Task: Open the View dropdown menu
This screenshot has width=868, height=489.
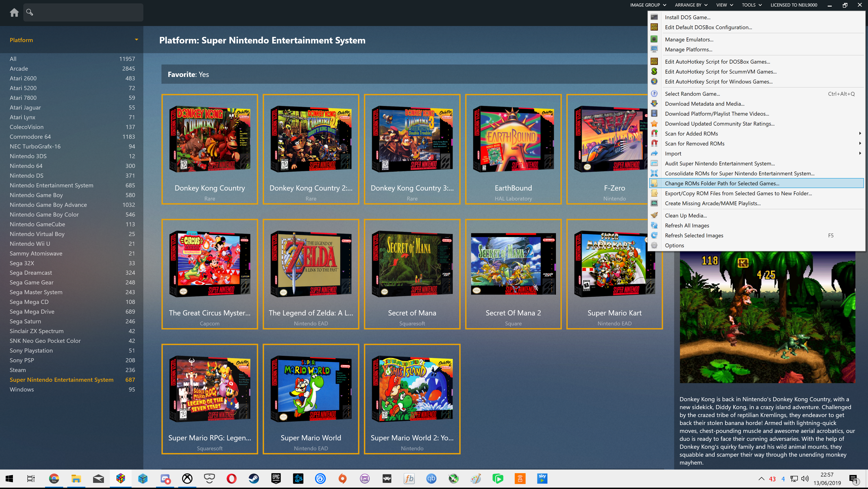Action: pos(724,5)
